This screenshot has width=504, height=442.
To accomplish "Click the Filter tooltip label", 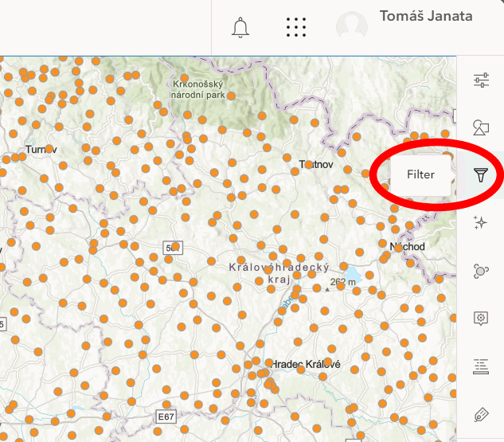I will pyautogui.click(x=420, y=174).
